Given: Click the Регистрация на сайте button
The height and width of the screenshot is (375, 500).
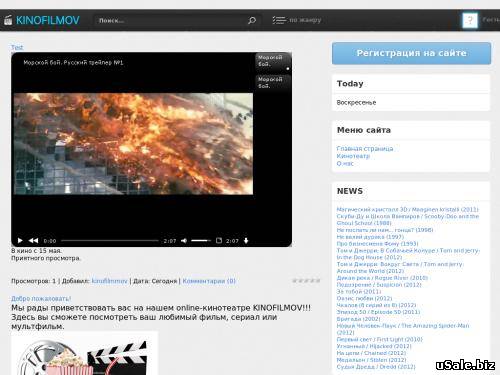Looking at the screenshot, I should click(x=411, y=53).
